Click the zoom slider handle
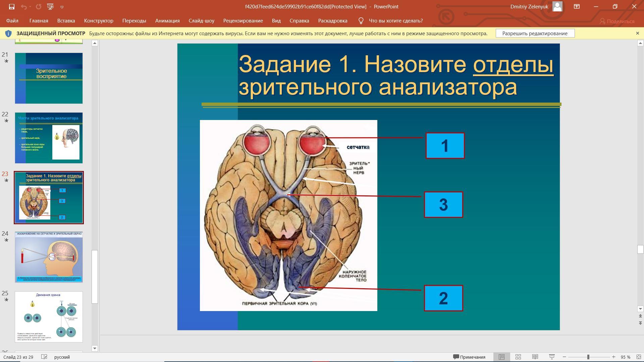The image size is (644, 362). [588, 357]
